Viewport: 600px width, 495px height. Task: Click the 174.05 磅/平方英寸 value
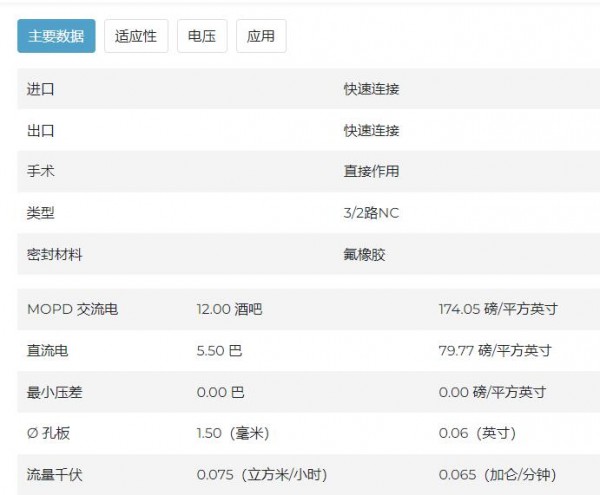(497, 310)
